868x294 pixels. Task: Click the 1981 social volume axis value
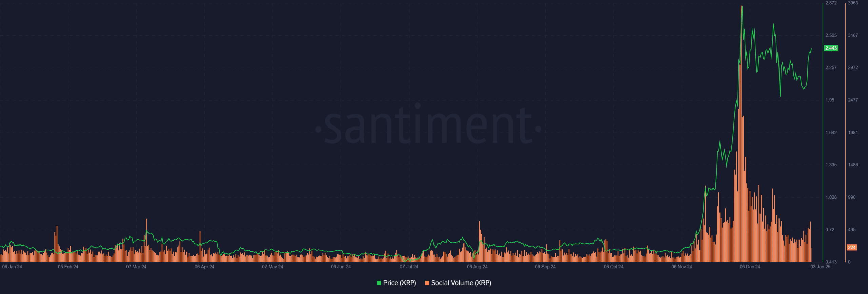click(x=853, y=133)
